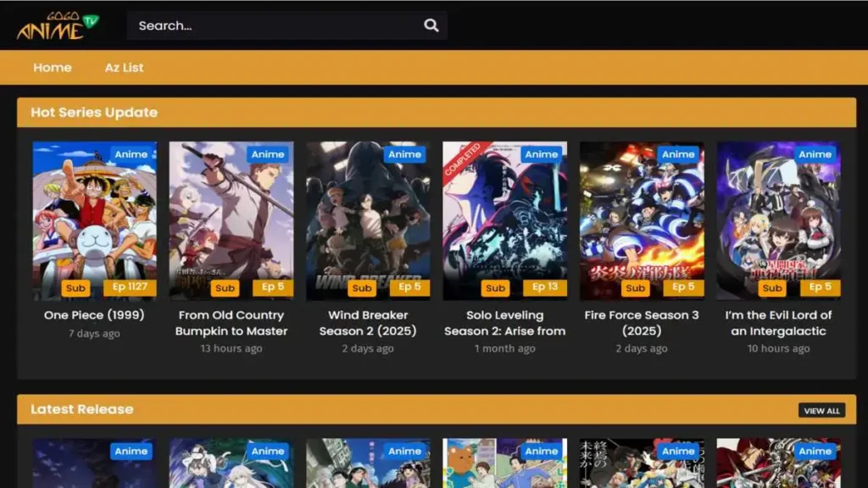Image resolution: width=868 pixels, height=488 pixels.
Task: Click Anime badge on Solo Leveling card
Action: [x=542, y=154]
